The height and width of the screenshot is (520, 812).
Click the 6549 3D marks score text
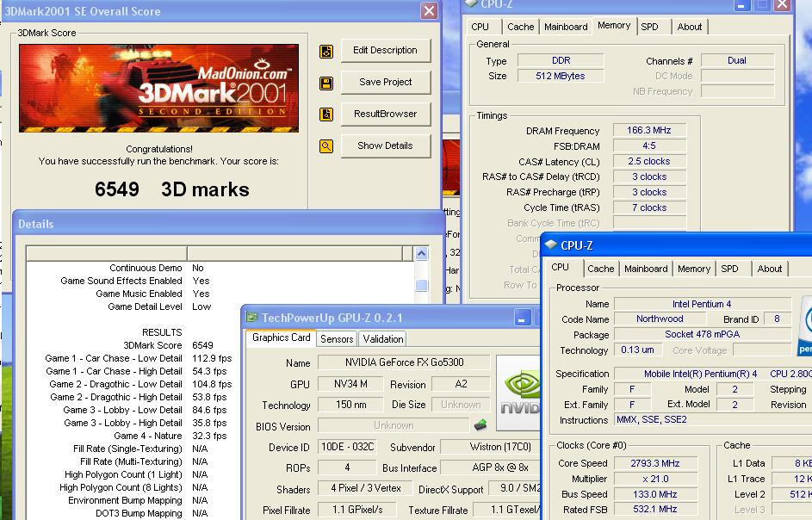point(172,189)
